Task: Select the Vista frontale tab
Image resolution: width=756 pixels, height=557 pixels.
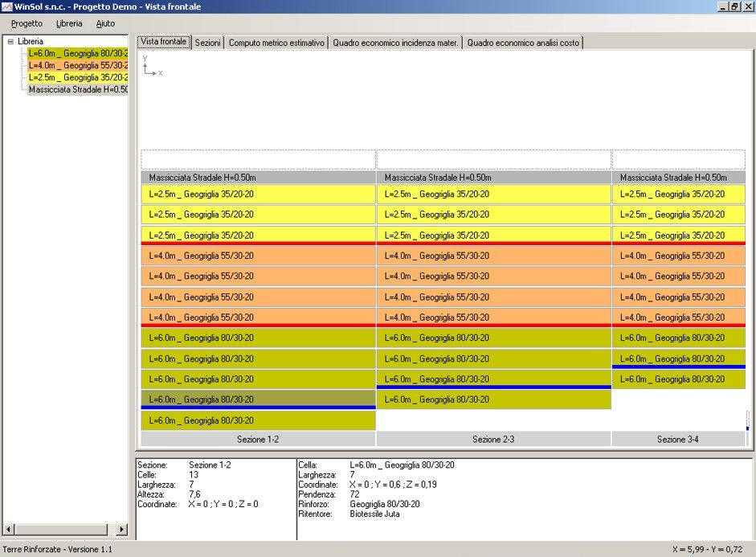Action: pyautogui.click(x=164, y=42)
